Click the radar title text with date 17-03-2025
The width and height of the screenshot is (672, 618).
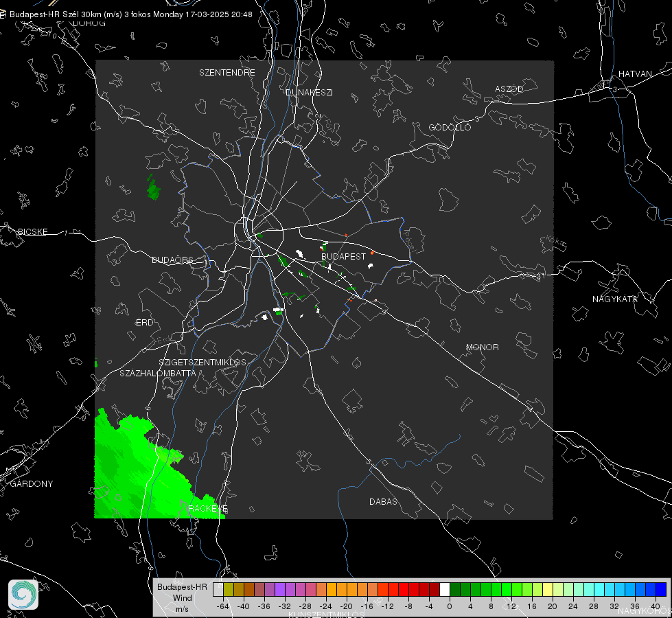[x=130, y=14]
